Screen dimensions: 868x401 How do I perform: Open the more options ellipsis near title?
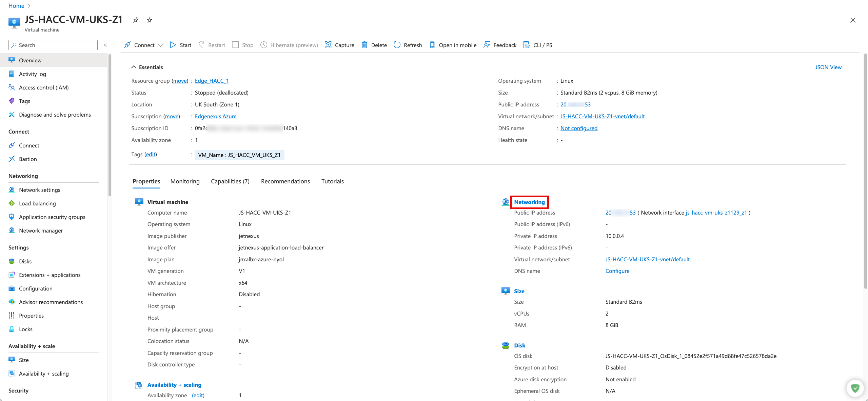[163, 20]
